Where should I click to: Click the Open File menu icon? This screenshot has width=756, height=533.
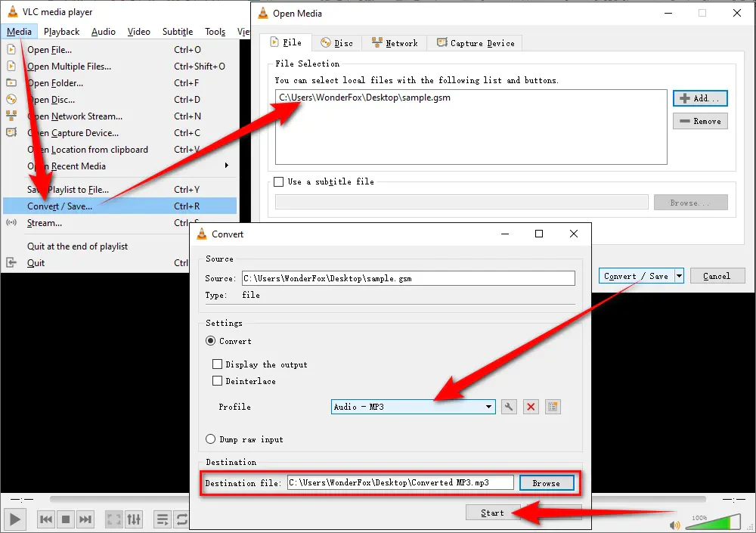pyautogui.click(x=11, y=49)
